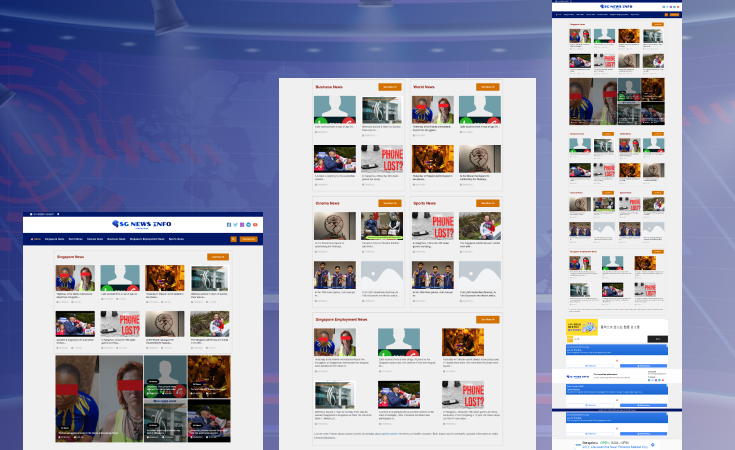
Task: Click the SG News Info logo
Action: (142, 224)
